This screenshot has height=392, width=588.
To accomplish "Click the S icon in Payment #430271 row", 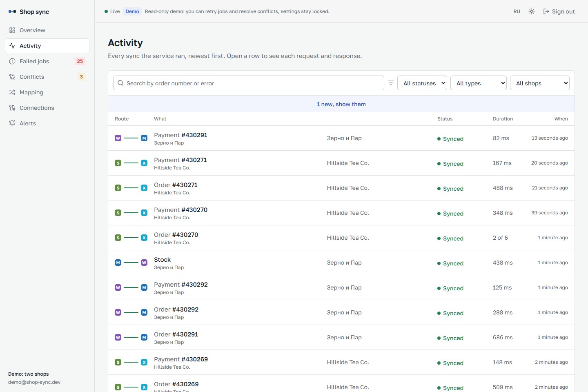I will tap(118, 163).
